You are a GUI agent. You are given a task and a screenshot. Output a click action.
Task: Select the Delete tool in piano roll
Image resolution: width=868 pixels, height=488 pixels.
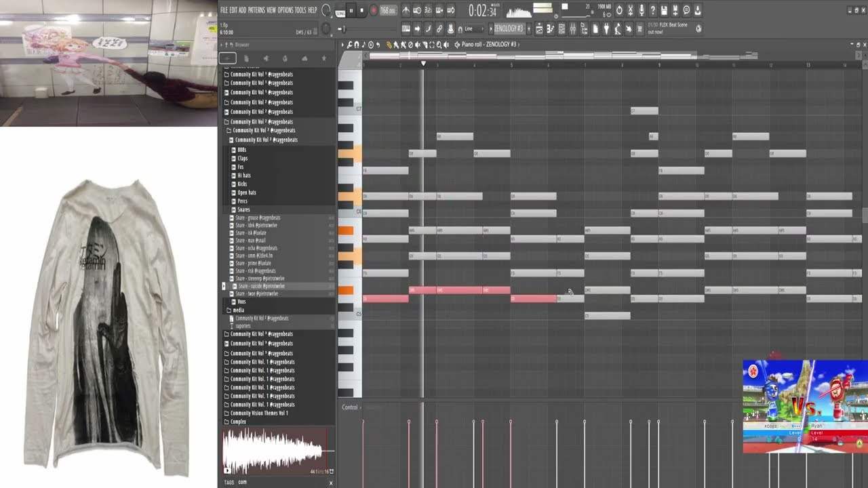pos(411,45)
